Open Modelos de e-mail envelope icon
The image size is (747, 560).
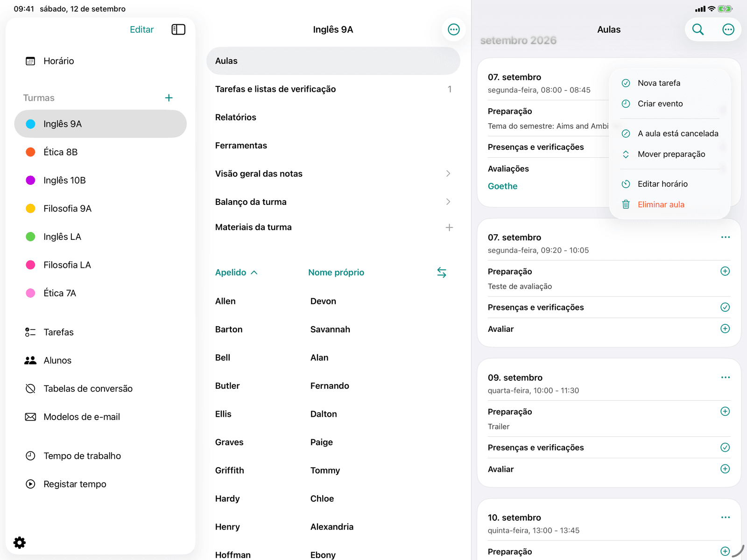[30, 417]
